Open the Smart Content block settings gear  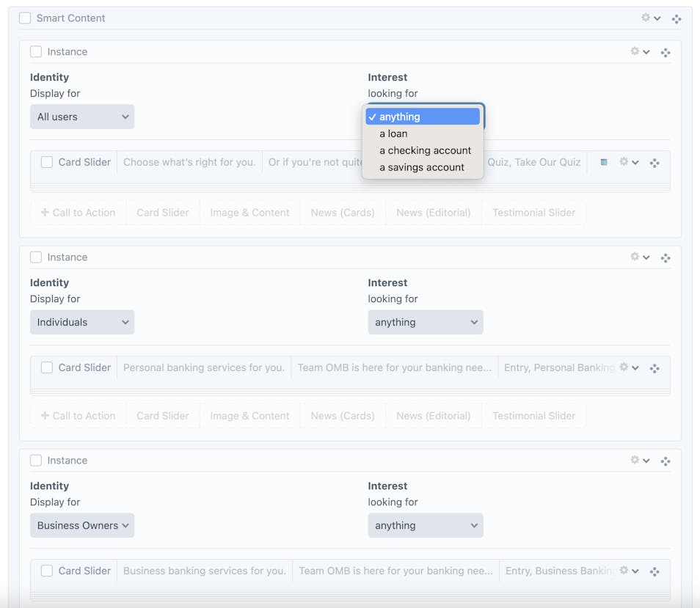point(649,18)
